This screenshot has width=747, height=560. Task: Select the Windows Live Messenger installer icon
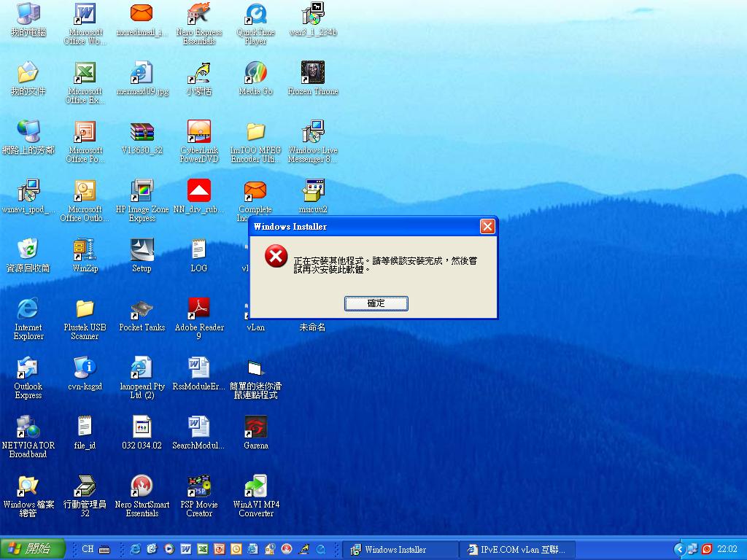pyautogui.click(x=313, y=142)
